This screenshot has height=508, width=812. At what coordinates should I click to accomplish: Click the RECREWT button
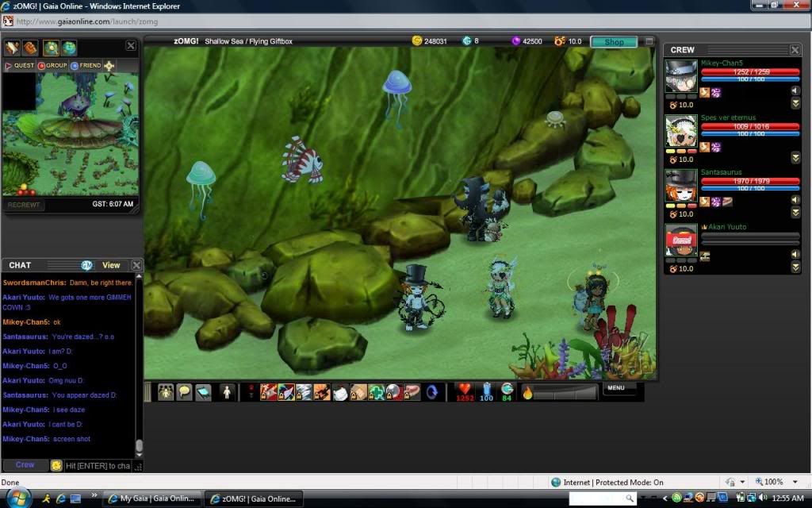tap(23, 205)
